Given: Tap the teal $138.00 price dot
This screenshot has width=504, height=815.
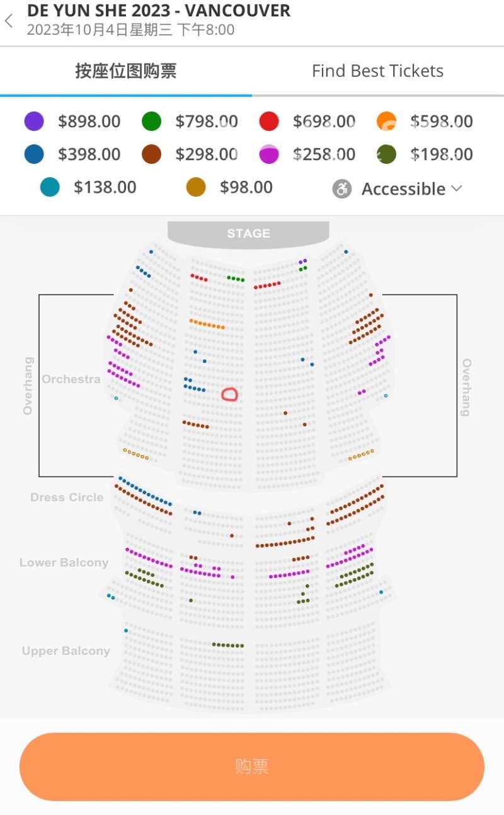Looking at the screenshot, I should tap(50, 187).
